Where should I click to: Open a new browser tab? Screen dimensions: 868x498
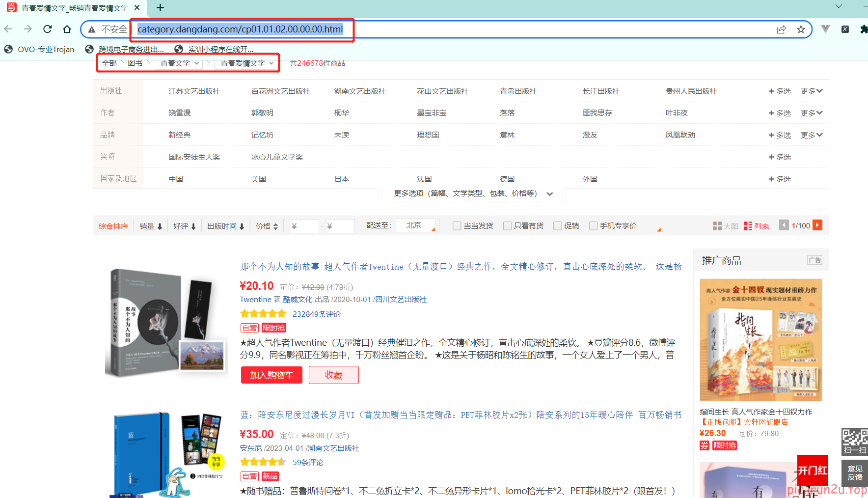pyautogui.click(x=160, y=8)
